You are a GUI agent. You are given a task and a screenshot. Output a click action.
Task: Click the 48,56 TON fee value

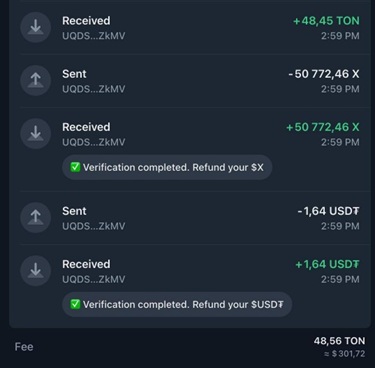click(x=339, y=341)
